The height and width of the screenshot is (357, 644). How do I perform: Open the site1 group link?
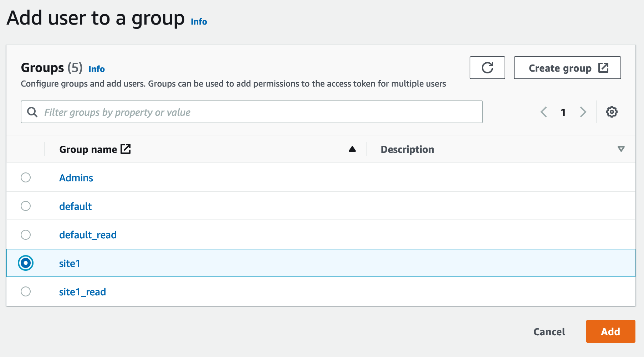[x=70, y=263]
